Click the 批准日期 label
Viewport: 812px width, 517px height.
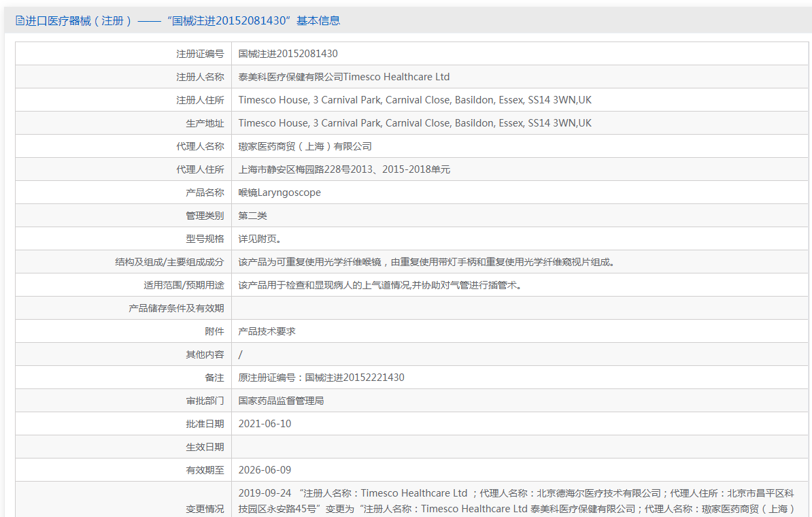[205, 424]
